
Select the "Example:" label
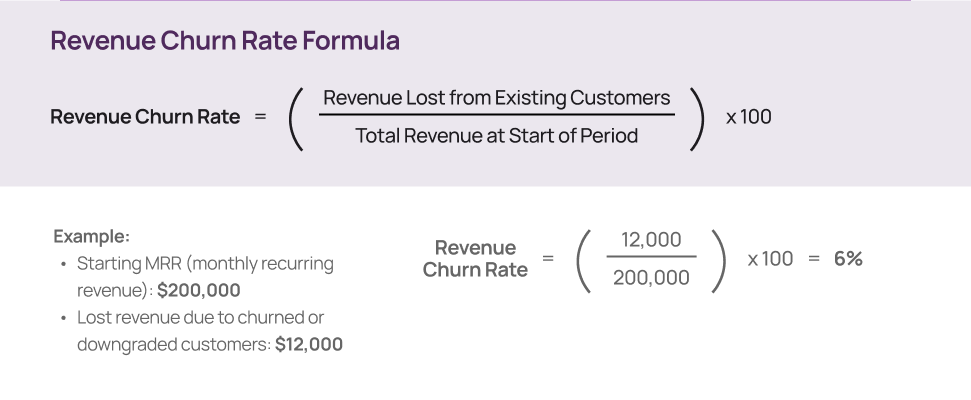(x=91, y=237)
